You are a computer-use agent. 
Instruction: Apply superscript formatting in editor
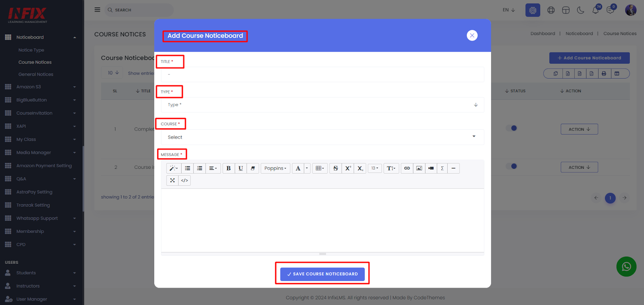(348, 168)
